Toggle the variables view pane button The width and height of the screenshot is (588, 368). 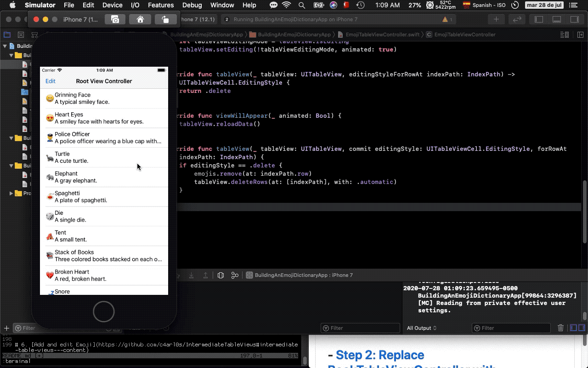point(573,328)
